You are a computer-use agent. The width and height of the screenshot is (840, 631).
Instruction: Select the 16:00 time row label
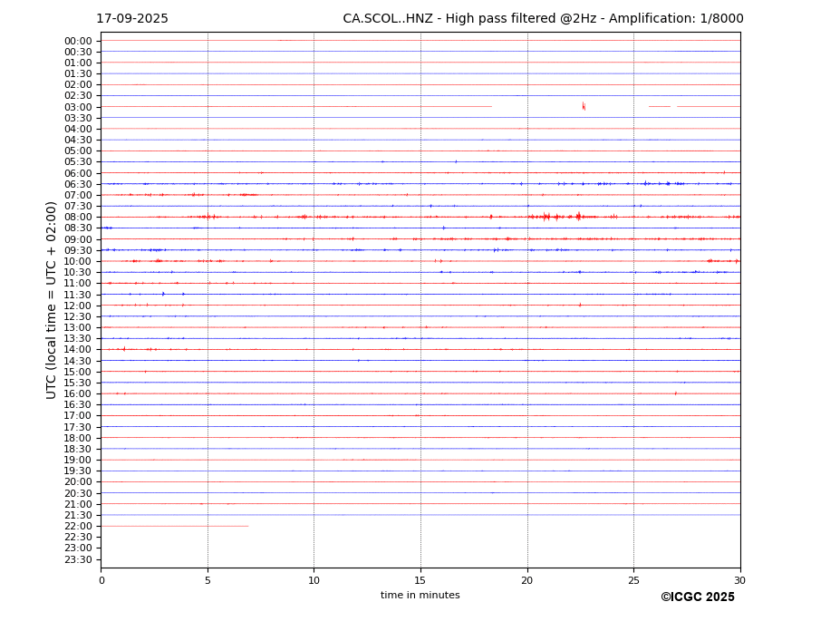[78, 394]
